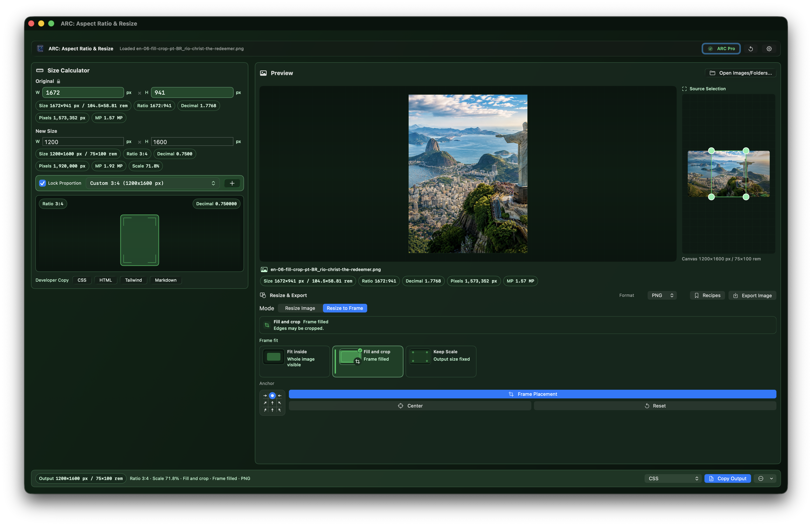Click the bottom-right source selection handle

pyautogui.click(x=746, y=197)
